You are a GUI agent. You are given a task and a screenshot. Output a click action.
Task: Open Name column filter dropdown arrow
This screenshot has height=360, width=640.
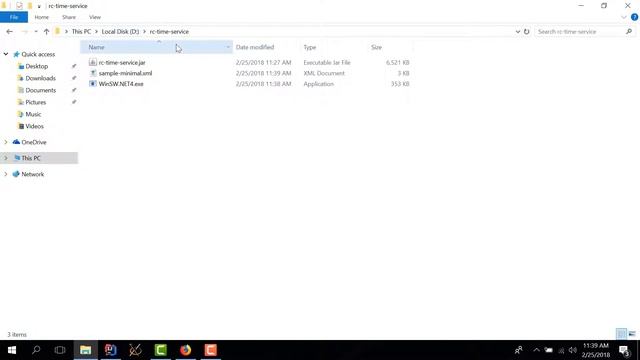click(228, 47)
